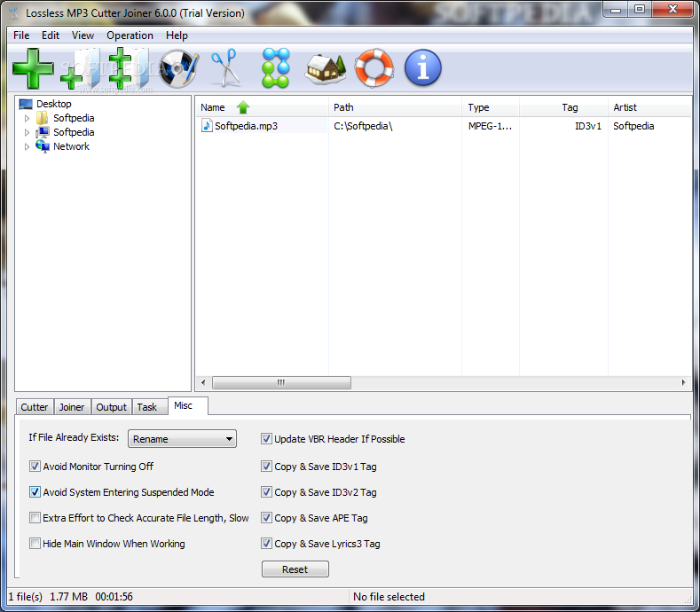Toggle Avoid Monitor Turning Off checkbox
This screenshot has width=700, height=612.
coord(35,467)
